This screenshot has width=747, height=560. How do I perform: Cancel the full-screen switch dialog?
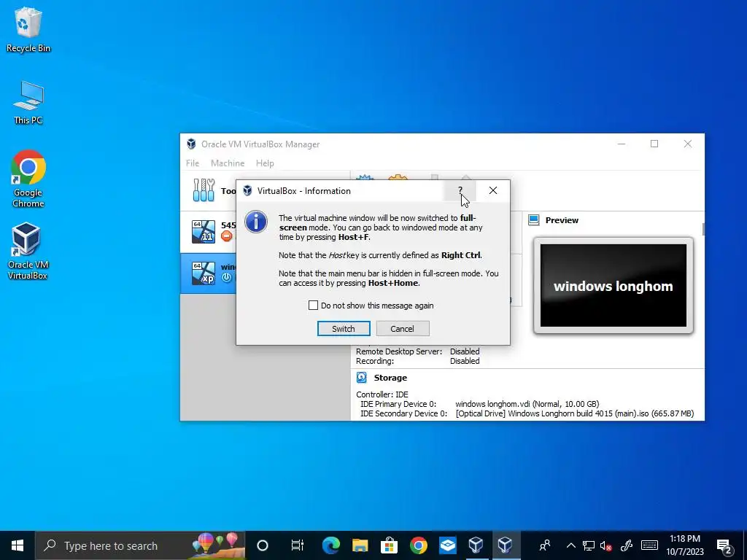pyautogui.click(x=403, y=329)
